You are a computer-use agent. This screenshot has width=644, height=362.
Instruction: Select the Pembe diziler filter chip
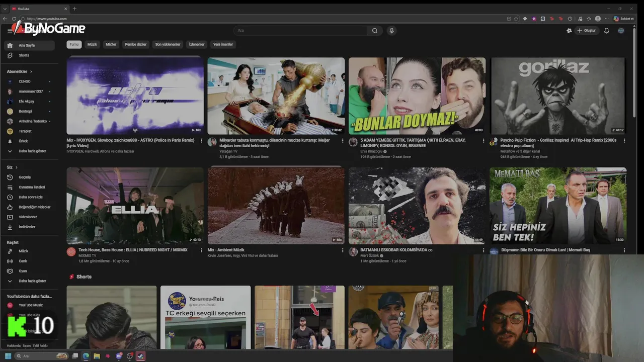click(x=135, y=44)
